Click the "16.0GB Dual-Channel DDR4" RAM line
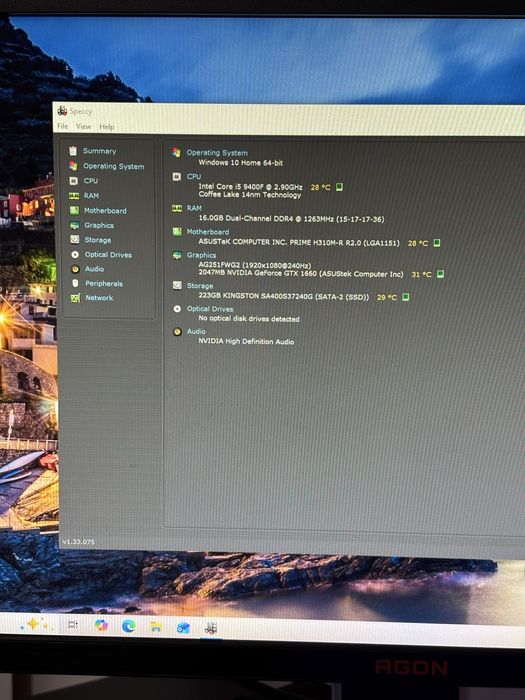 (291, 219)
